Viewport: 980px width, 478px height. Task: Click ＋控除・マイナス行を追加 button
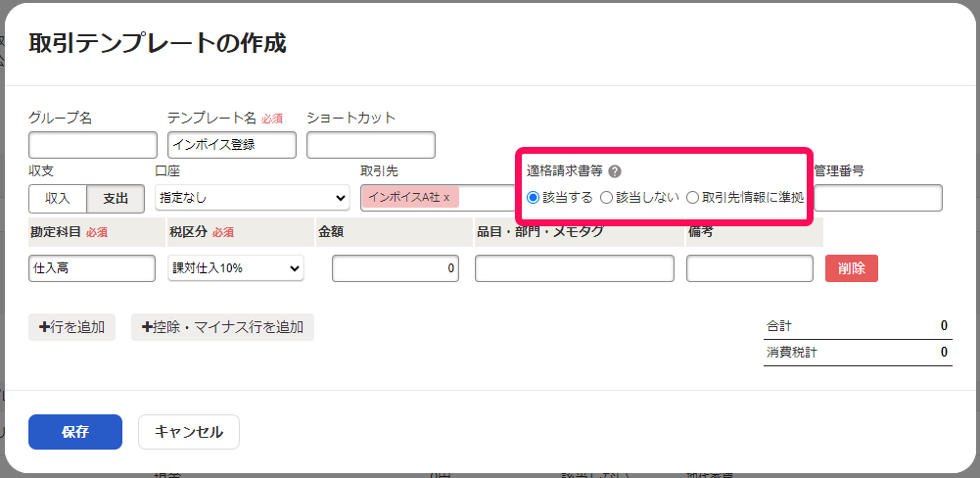(222, 326)
